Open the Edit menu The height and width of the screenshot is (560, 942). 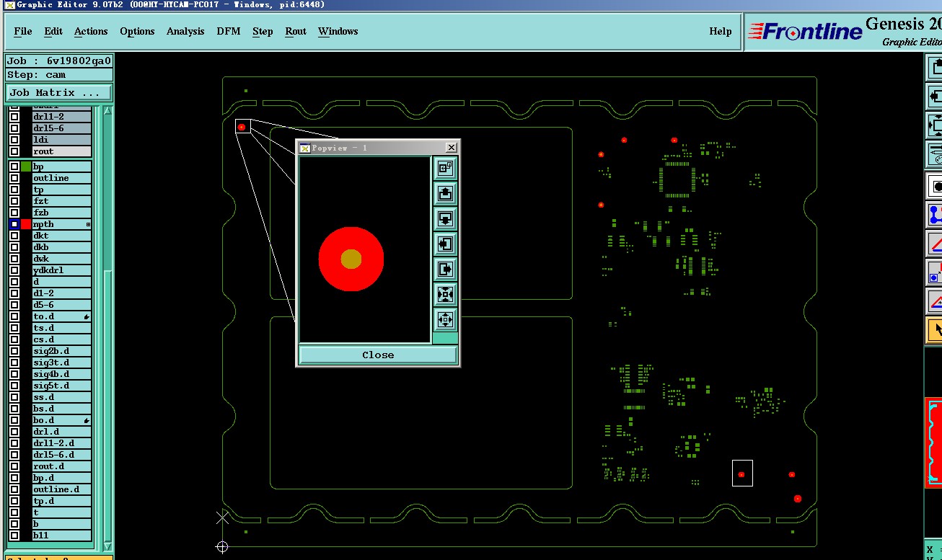tap(53, 31)
